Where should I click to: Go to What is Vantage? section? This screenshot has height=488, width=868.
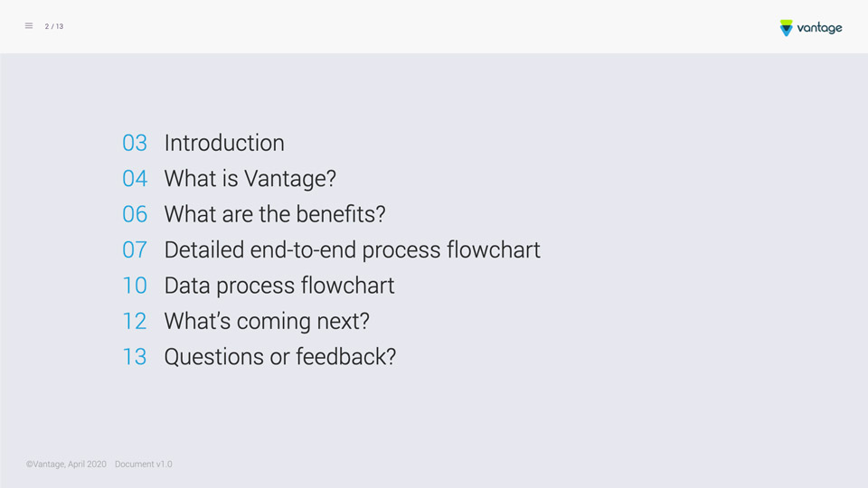[x=250, y=179]
